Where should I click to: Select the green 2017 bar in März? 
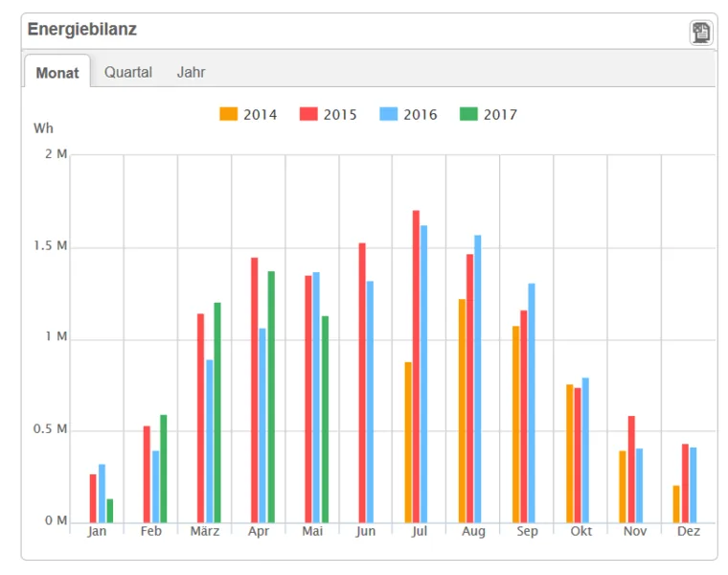tap(217, 413)
